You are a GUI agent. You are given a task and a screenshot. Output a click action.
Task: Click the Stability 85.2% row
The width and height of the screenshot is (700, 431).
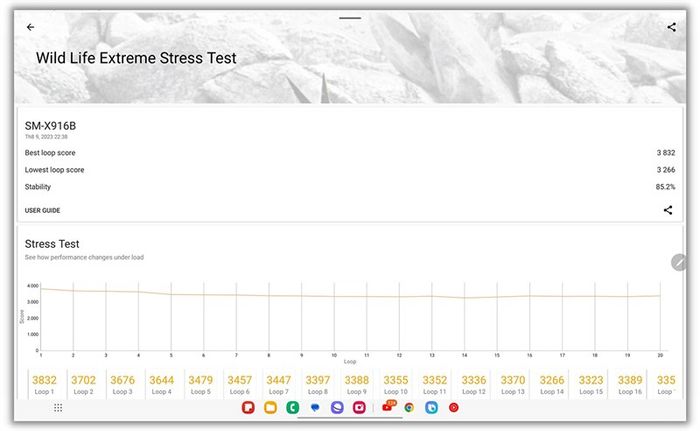point(349,187)
